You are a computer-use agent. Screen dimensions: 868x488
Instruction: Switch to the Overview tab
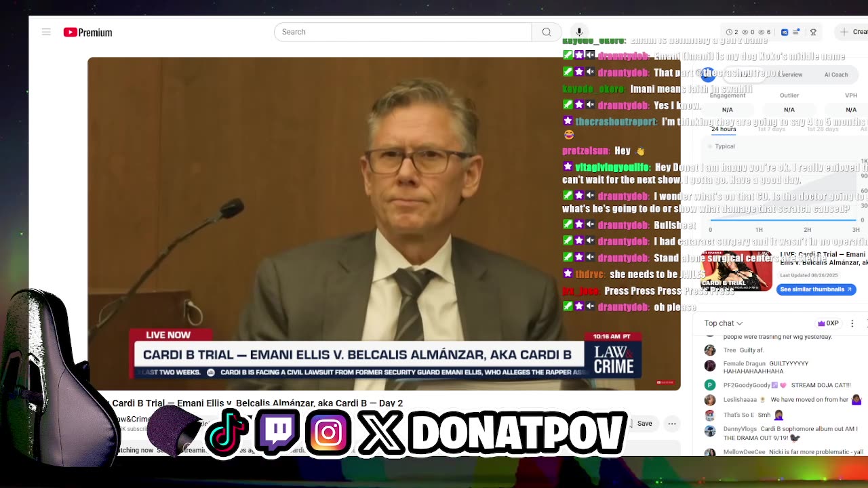[790, 75]
